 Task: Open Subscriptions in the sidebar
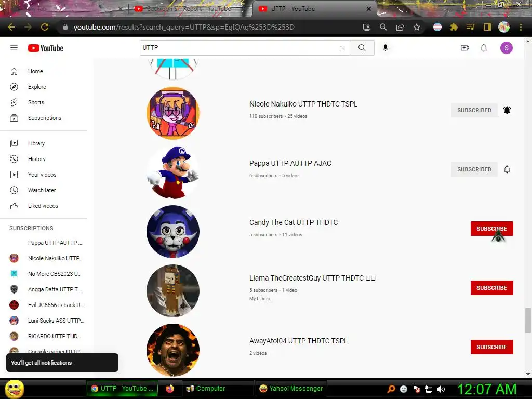pyautogui.click(x=44, y=118)
